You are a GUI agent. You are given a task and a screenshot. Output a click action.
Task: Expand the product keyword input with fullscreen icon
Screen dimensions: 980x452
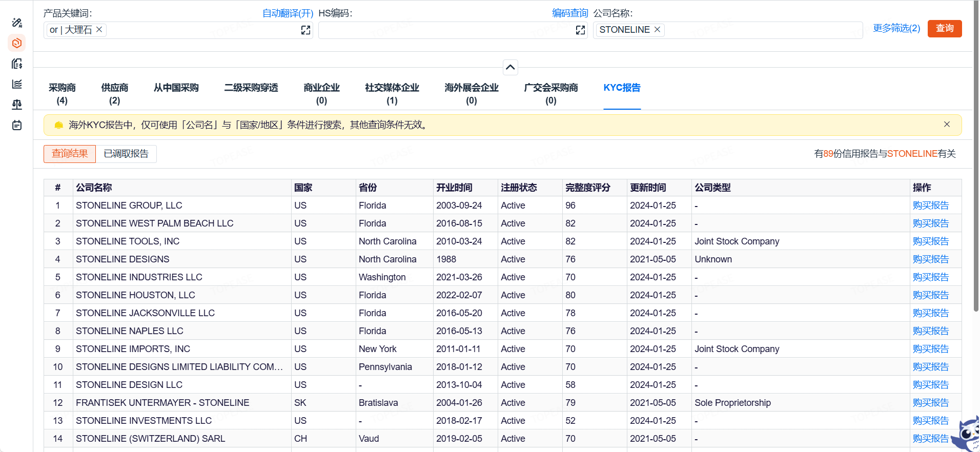(x=305, y=30)
